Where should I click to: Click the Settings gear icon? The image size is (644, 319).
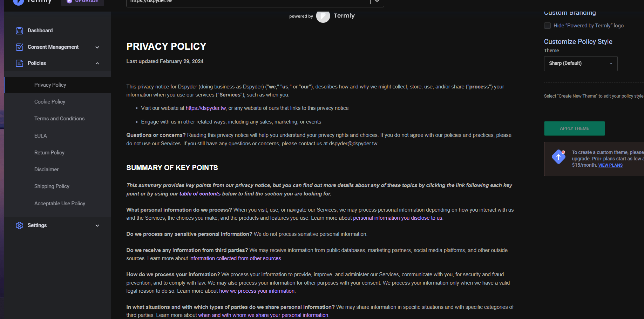[20, 225]
